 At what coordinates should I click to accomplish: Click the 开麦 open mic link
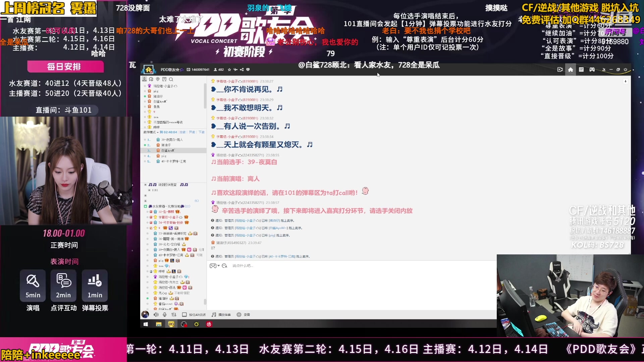click(x=192, y=132)
